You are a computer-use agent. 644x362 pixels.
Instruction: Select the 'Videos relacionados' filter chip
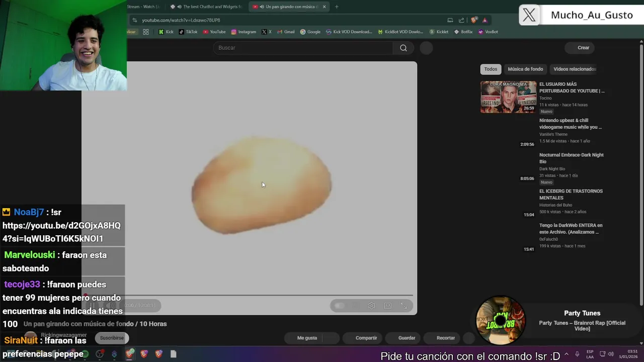tap(575, 69)
